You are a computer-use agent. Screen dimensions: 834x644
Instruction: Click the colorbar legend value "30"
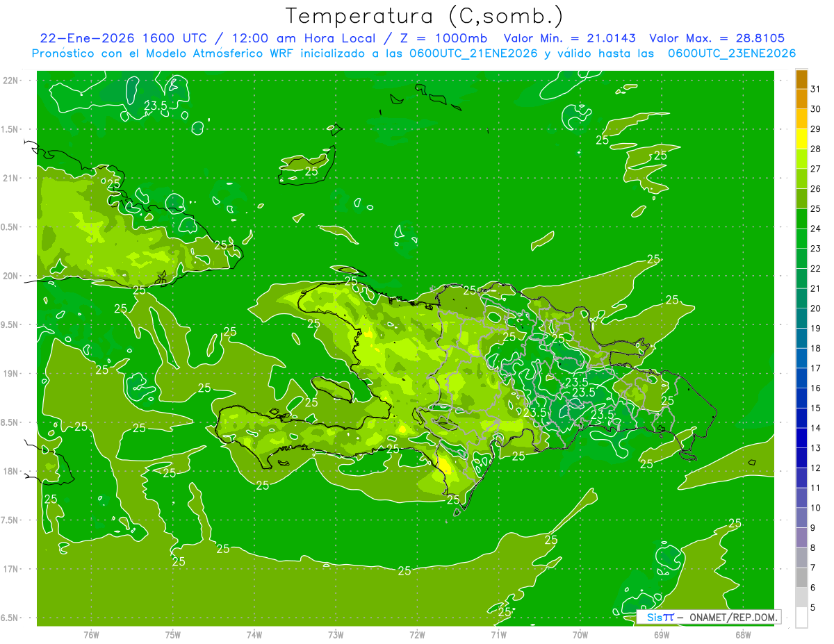pos(815,108)
